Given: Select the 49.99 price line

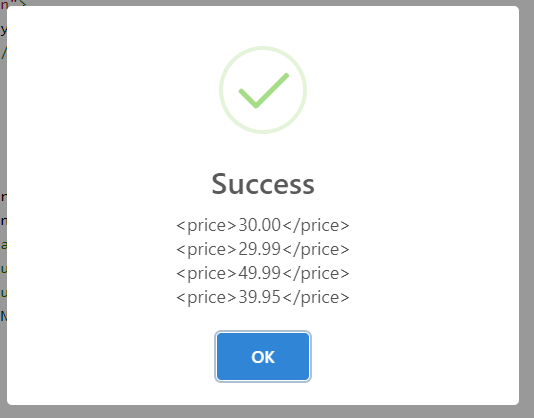Looking at the screenshot, I should [263, 273].
